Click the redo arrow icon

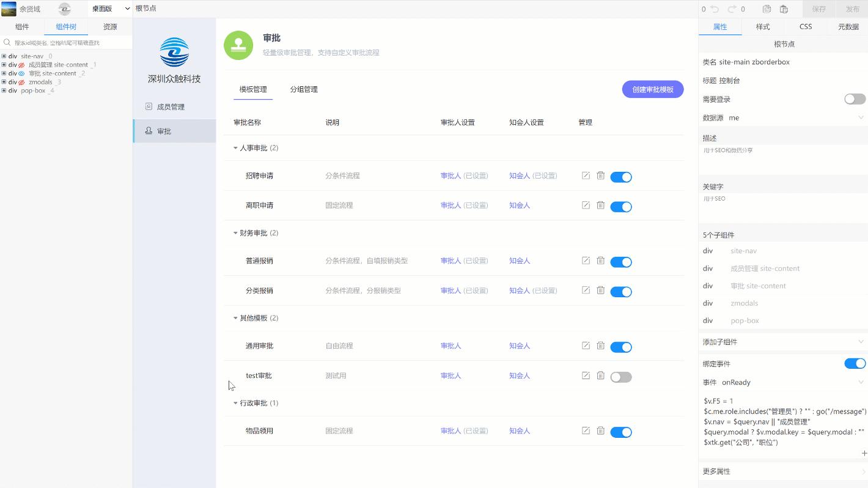click(x=732, y=9)
